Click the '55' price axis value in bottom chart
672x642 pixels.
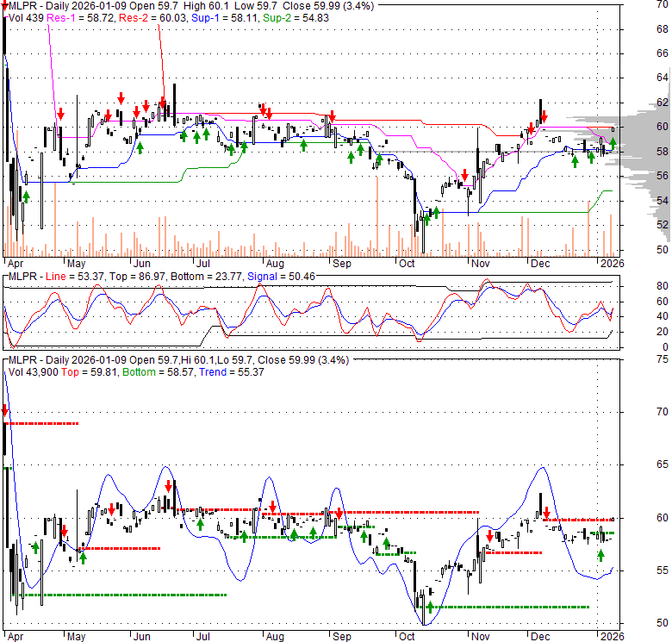pyautogui.click(x=663, y=570)
